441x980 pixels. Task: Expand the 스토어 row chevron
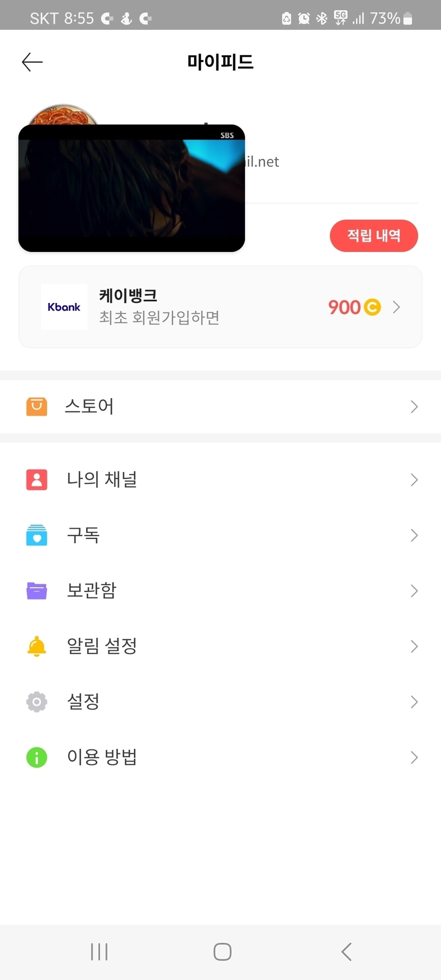(x=414, y=407)
